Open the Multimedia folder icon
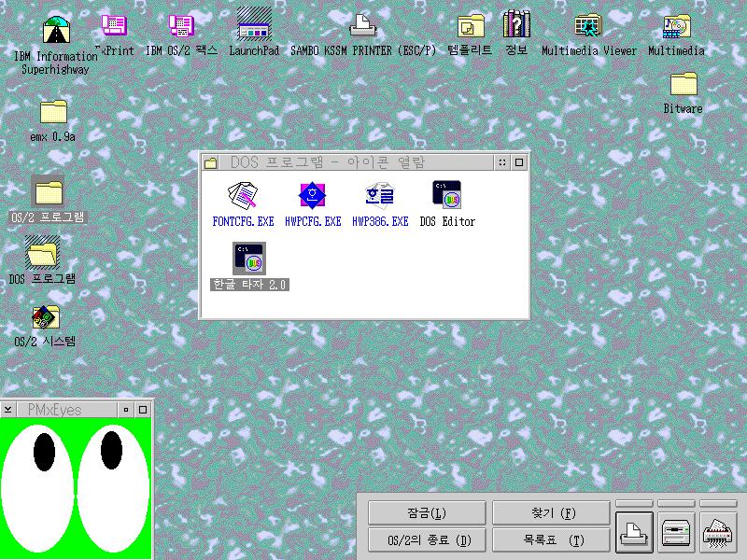 676,26
